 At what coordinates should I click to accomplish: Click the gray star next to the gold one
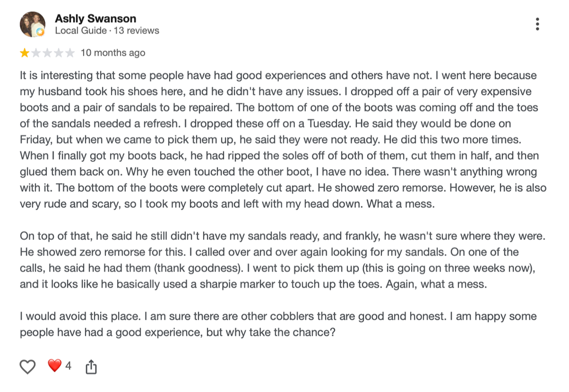tap(36, 53)
